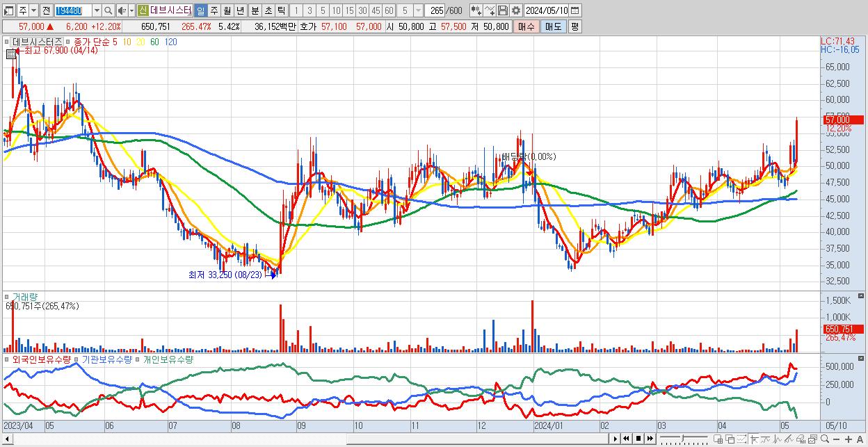Adjust the replay speed slider
868x447 pixels.
click(x=684, y=439)
